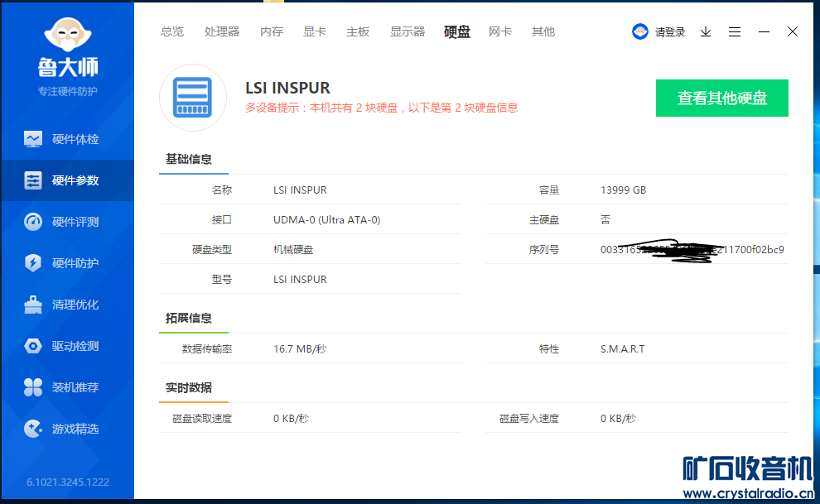Click the UDMA-0 (Ultra ATA-0) interface value
820x504 pixels.
(326, 220)
